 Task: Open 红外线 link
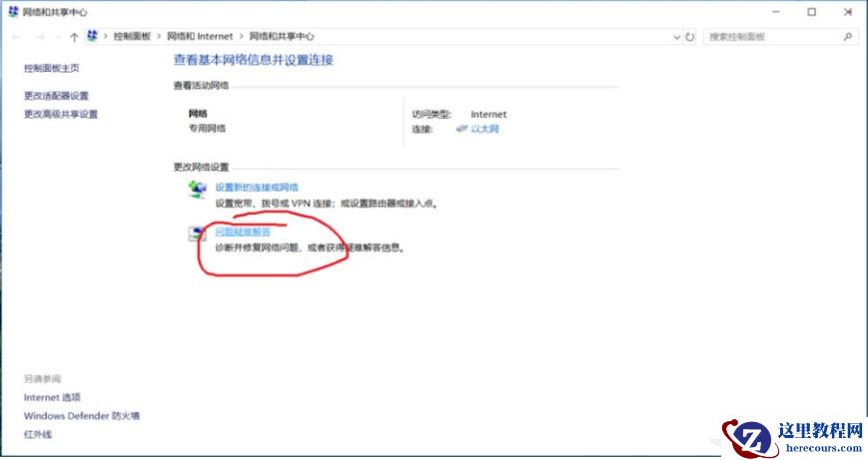click(38, 435)
